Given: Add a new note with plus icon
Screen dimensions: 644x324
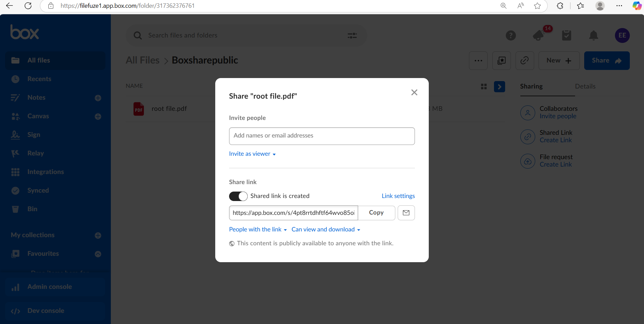Looking at the screenshot, I should 98,98.
